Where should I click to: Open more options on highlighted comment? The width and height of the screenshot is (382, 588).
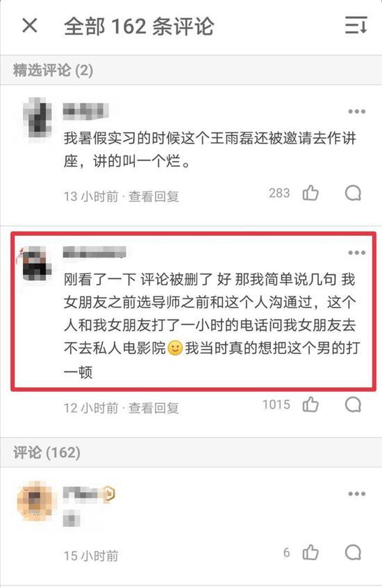[x=356, y=253]
